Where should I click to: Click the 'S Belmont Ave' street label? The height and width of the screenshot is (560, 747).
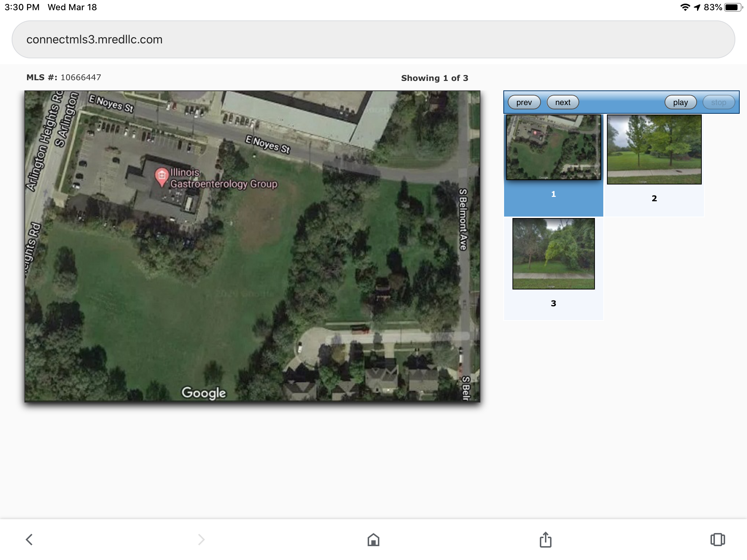tap(463, 219)
